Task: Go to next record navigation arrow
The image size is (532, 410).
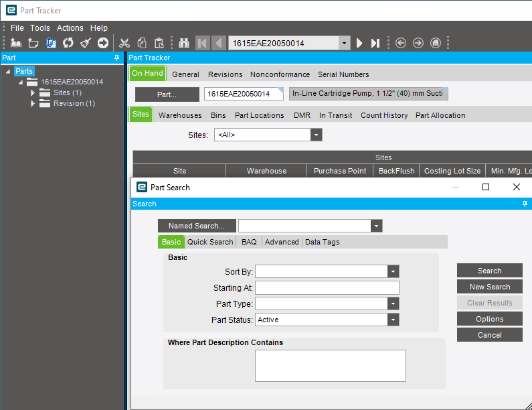Action: coord(359,43)
